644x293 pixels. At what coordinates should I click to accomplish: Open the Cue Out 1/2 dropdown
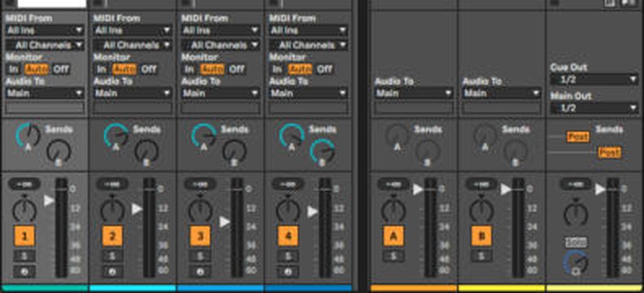[x=594, y=79]
